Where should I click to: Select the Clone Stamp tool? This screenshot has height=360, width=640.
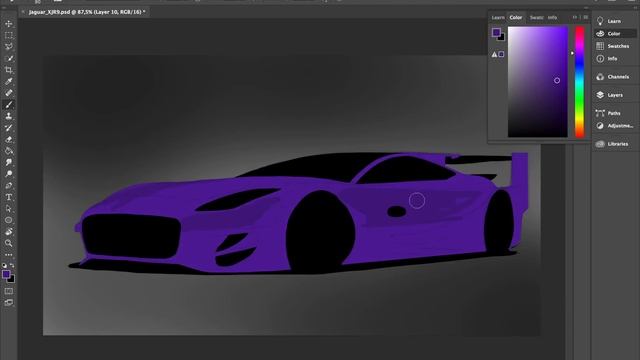tap(9, 116)
